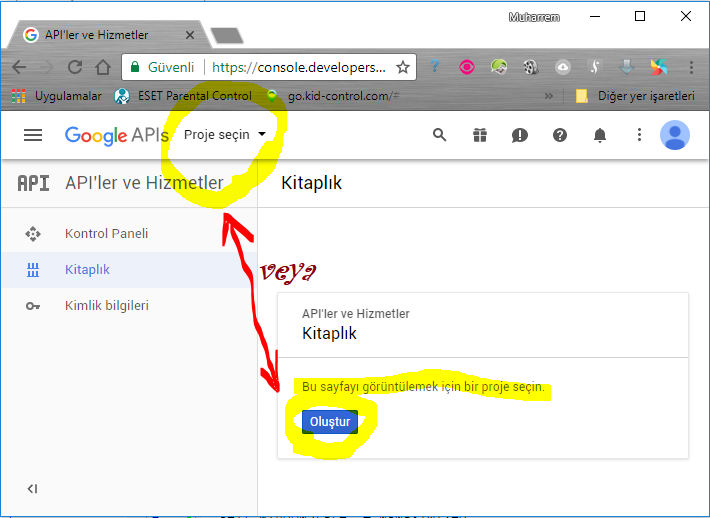Click the S script extension icon

tap(595, 67)
